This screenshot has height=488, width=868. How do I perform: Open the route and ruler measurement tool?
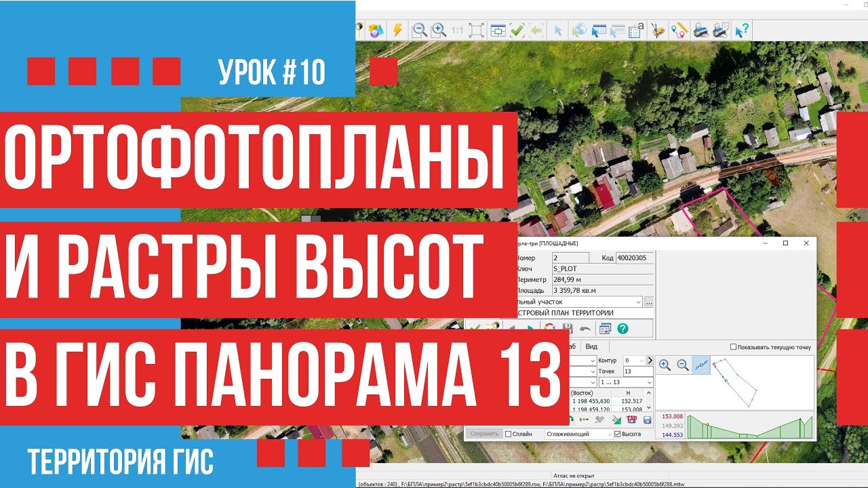pyautogui.click(x=679, y=30)
